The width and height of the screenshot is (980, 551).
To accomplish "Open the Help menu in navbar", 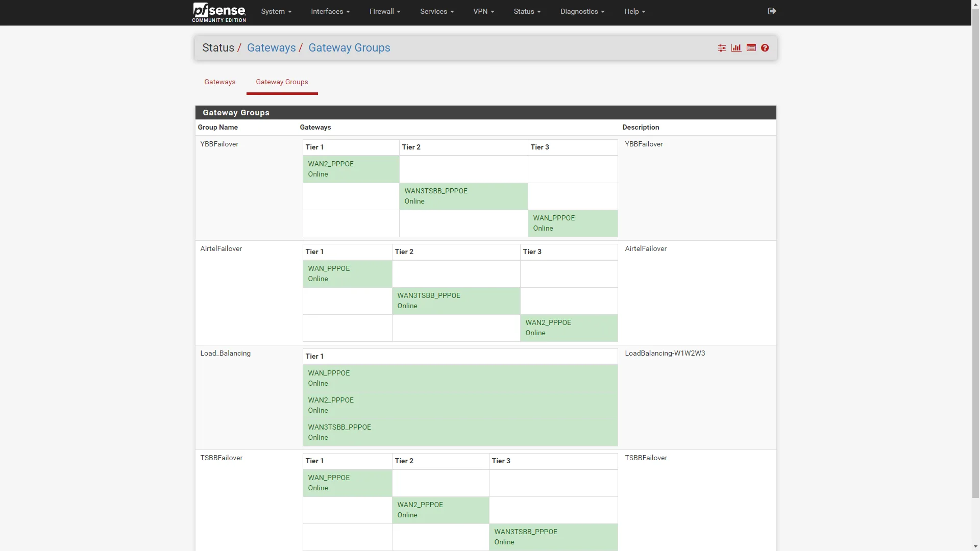I will 634,11.
